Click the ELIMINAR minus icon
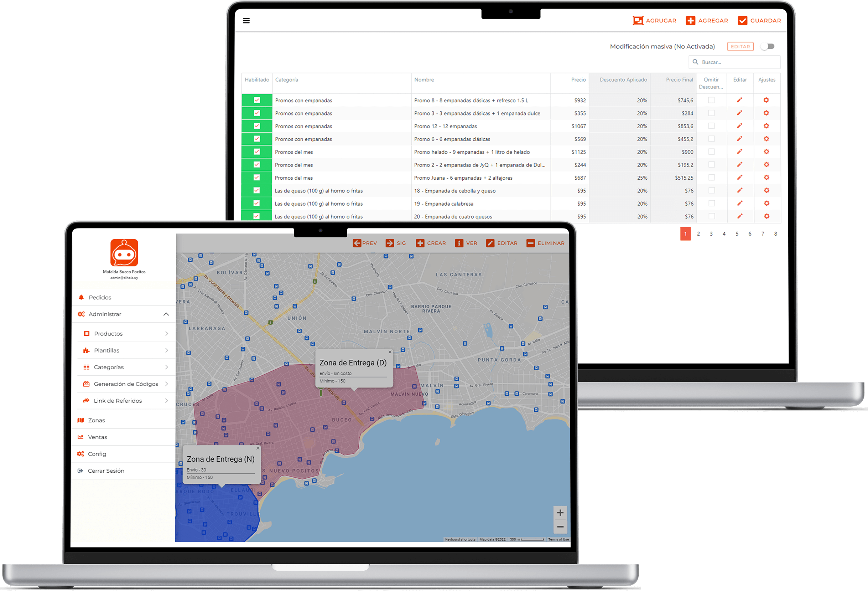Image resolution: width=868 pixels, height=591 pixels. (x=530, y=243)
